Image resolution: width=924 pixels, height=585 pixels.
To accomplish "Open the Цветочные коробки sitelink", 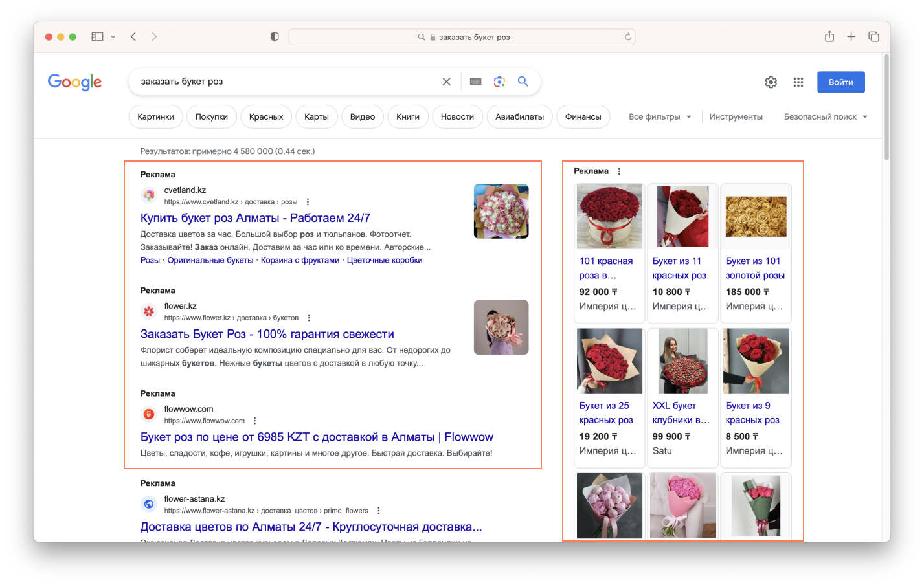I will point(385,260).
